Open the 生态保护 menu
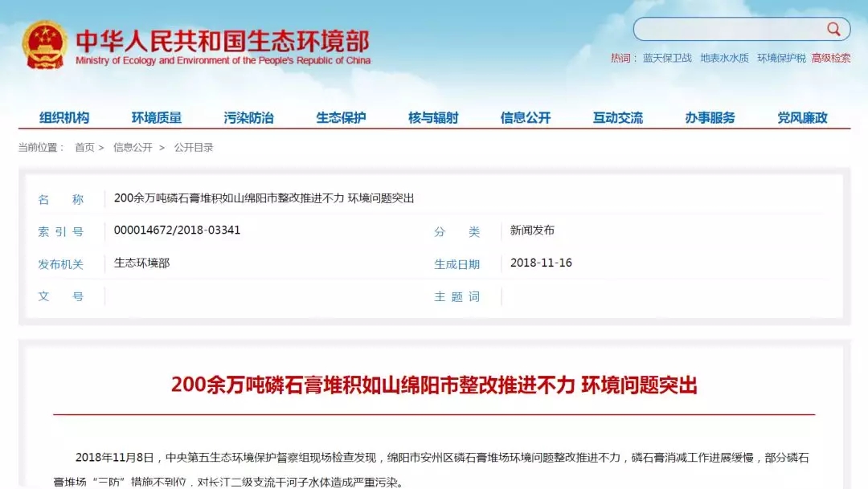Image resolution: width=868 pixels, height=489 pixels. pos(341,117)
